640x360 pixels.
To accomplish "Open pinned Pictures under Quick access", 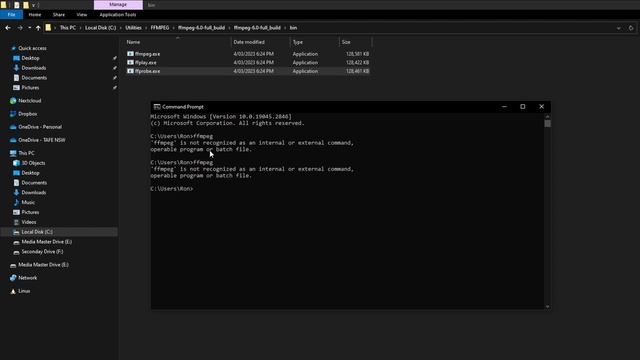I will 30,87.
